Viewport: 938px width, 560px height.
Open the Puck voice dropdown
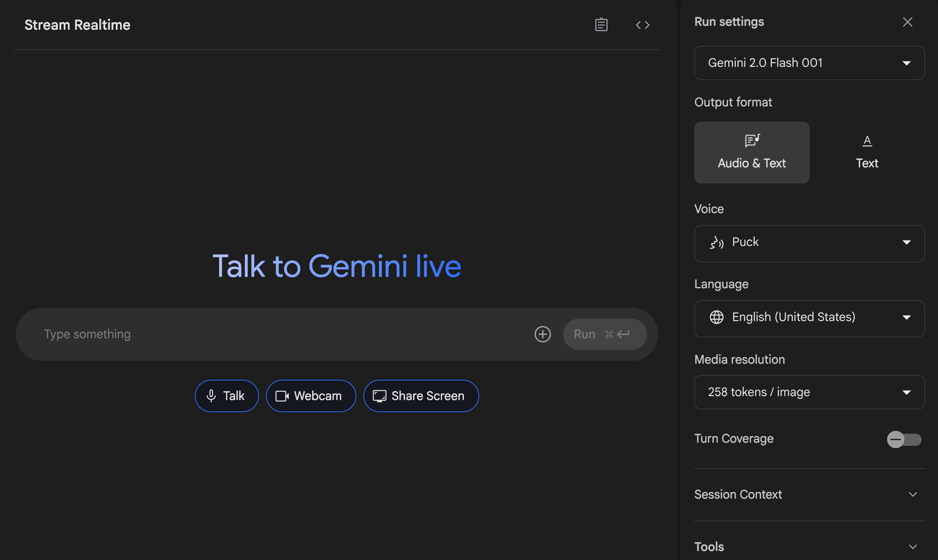click(809, 243)
